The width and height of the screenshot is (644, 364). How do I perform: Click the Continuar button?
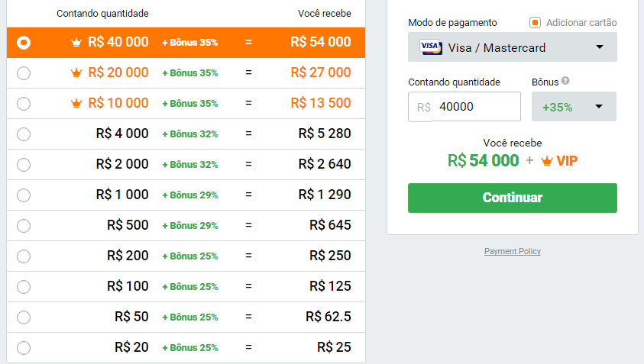pyautogui.click(x=512, y=198)
